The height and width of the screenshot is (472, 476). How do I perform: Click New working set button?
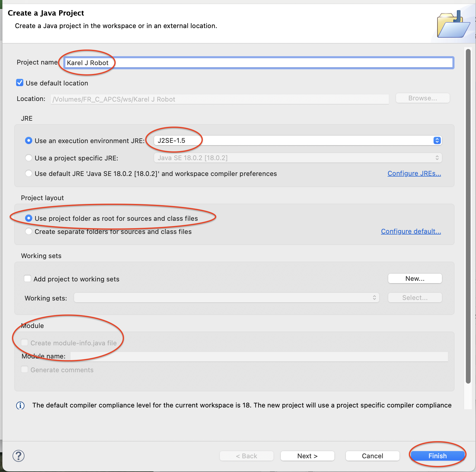pyautogui.click(x=414, y=278)
